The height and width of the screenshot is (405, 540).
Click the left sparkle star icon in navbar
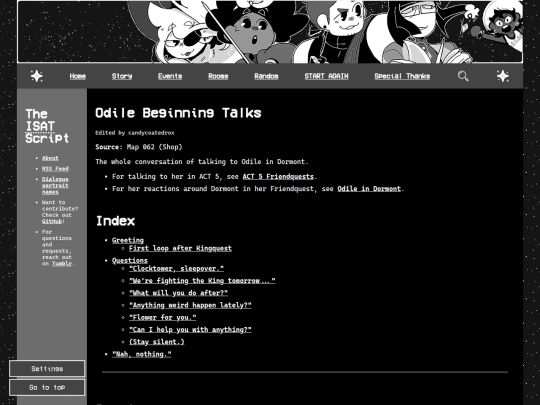point(37,76)
